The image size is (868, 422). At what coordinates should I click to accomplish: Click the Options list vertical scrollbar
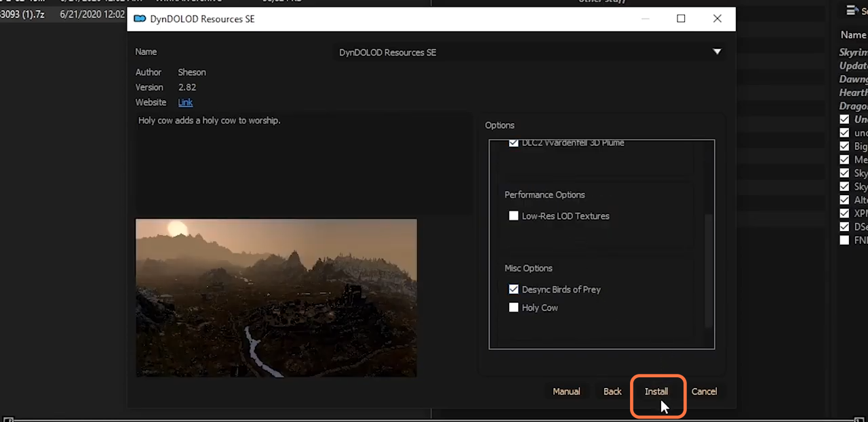point(709,271)
